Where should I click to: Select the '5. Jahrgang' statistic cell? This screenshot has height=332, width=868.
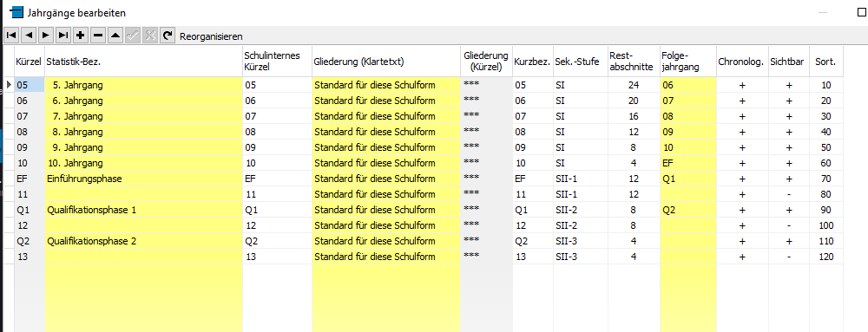(x=143, y=85)
